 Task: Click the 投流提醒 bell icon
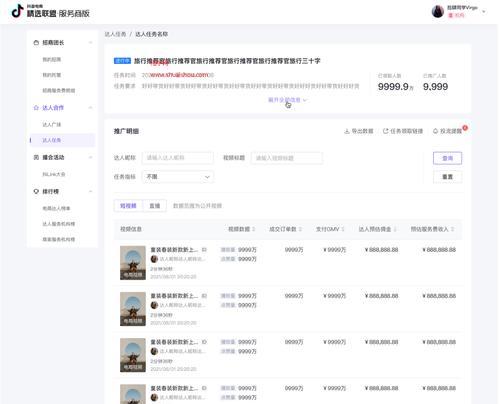pos(435,131)
